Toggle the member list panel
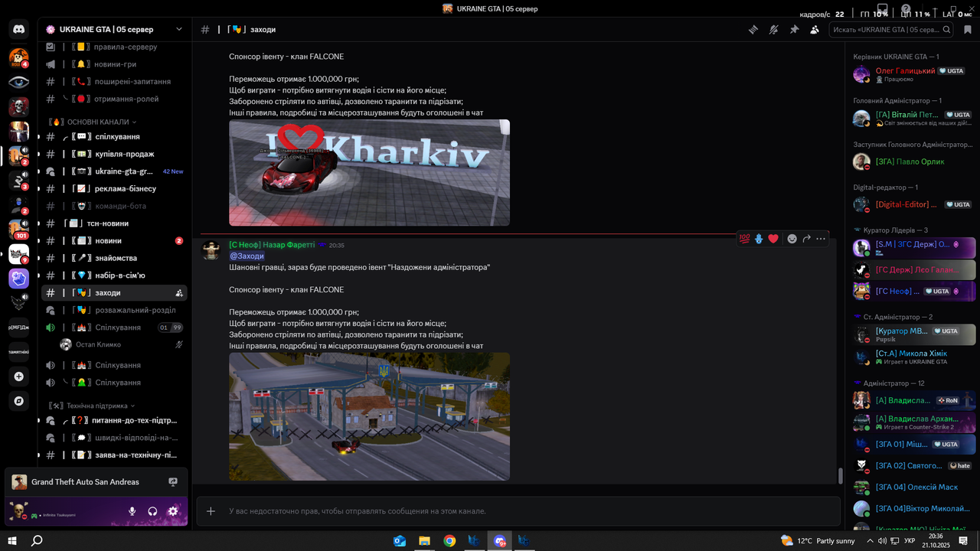 click(815, 29)
